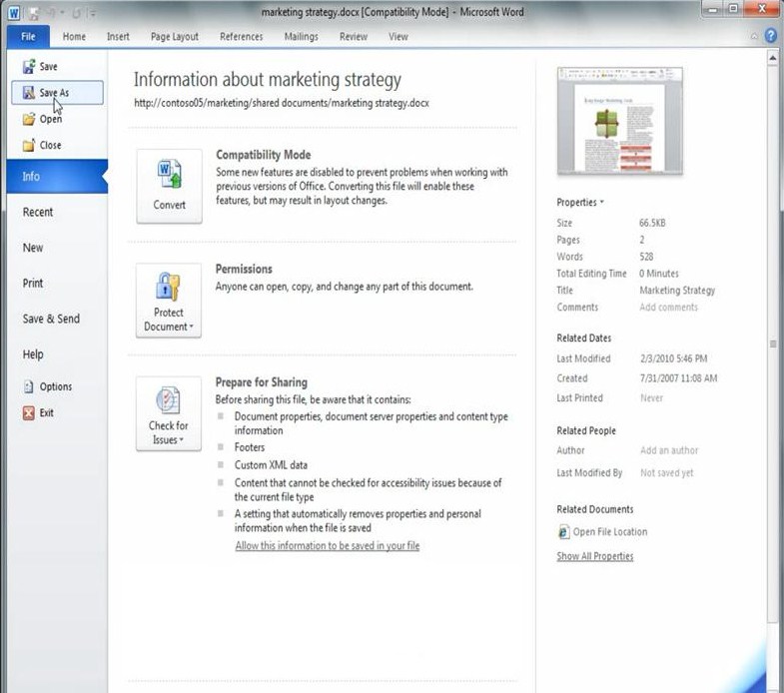Viewport: 784px width, 693px height.
Task: Click the Open folder icon
Action: tap(29, 119)
